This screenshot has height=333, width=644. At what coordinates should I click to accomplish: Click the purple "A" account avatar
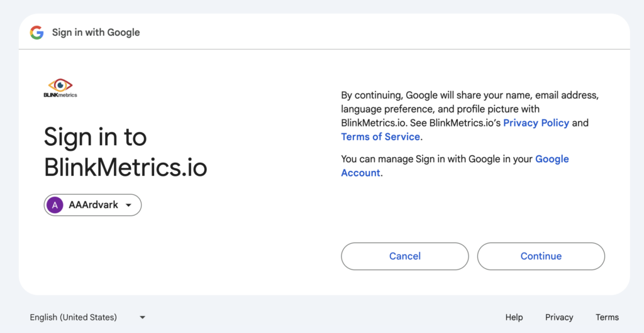click(55, 205)
